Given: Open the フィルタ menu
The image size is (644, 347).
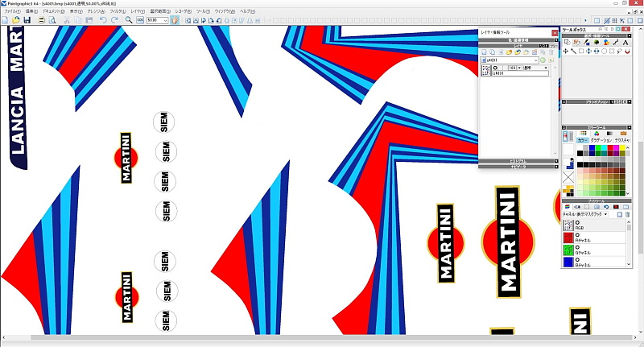Looking at the screenshot, I should [x=118, y=11].
